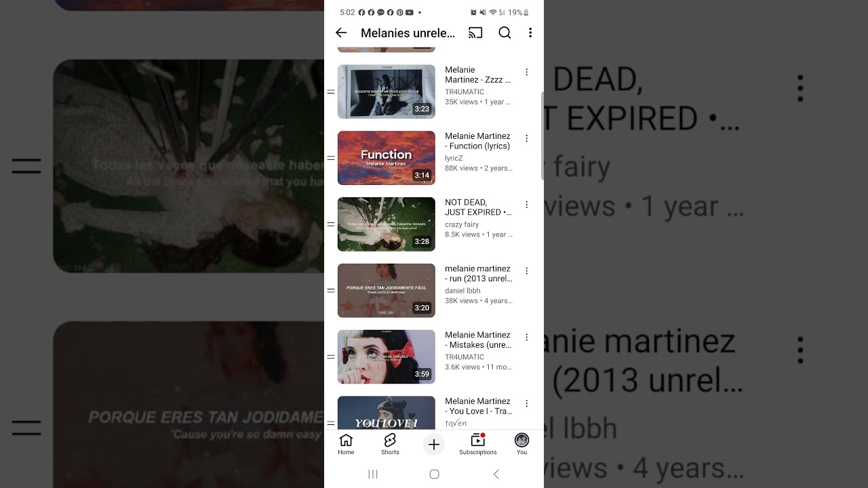Open title 'Melanie Martinez - Zzzz'
The height and width of the screenshot is (488, 868).
point(477,75)
